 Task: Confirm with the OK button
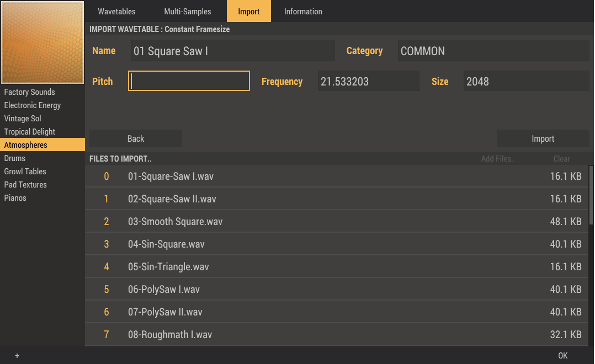562,356
